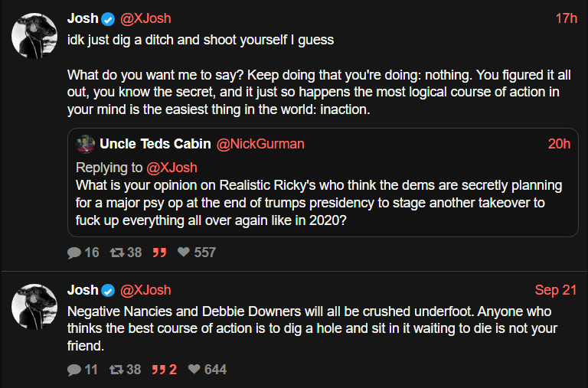Retweet the Sep 21 tweet
The image size is (588, 388).
point(117,370)
